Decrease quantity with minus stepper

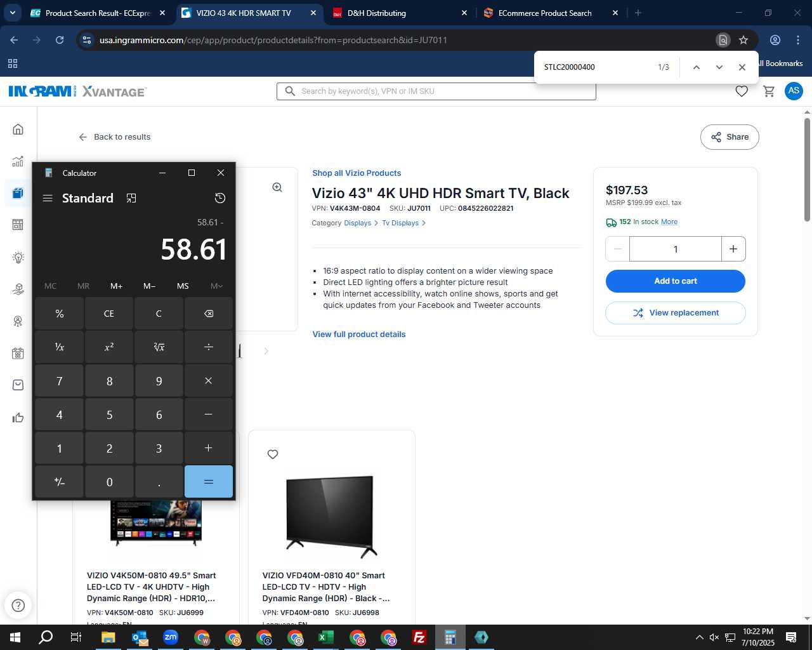tap(617, 249)
